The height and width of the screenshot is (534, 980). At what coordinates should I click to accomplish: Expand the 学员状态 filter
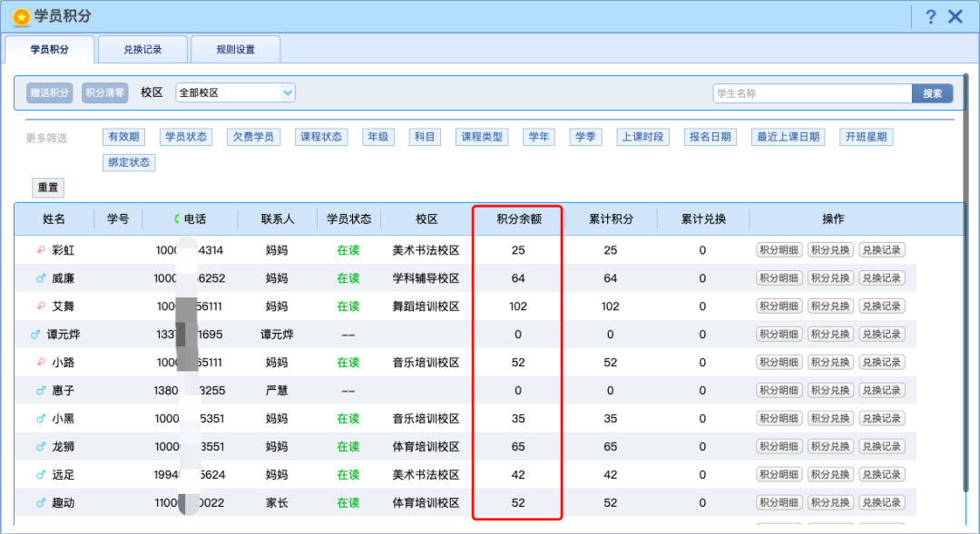pyautogui.click(x=186, y=137)
